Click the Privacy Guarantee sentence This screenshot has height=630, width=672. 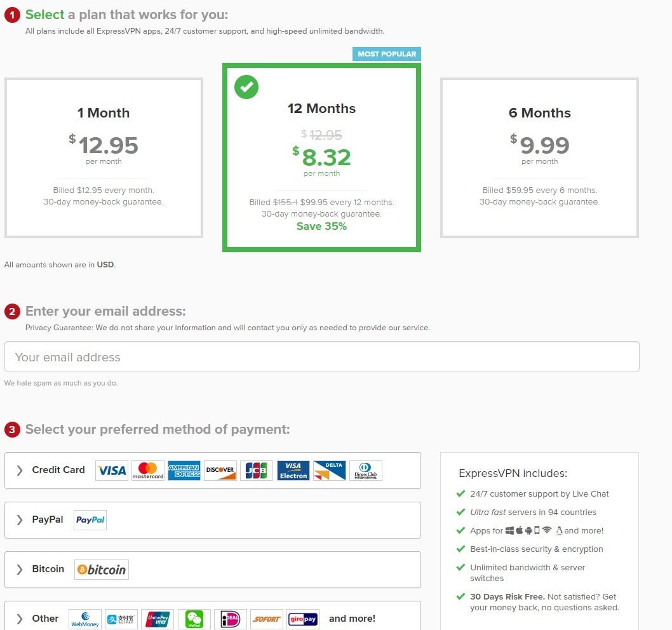click(227, 328)
